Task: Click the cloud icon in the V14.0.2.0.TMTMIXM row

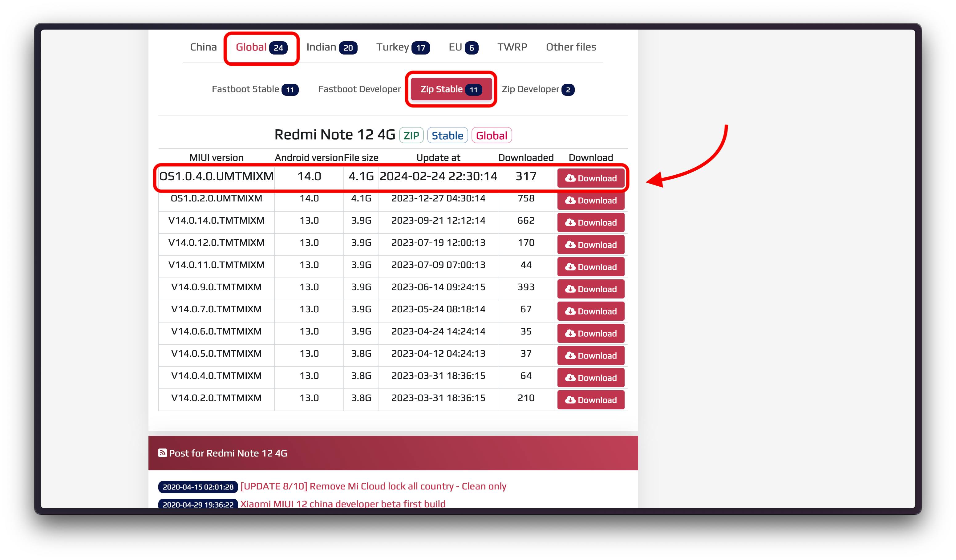Action: coord(570,400)
